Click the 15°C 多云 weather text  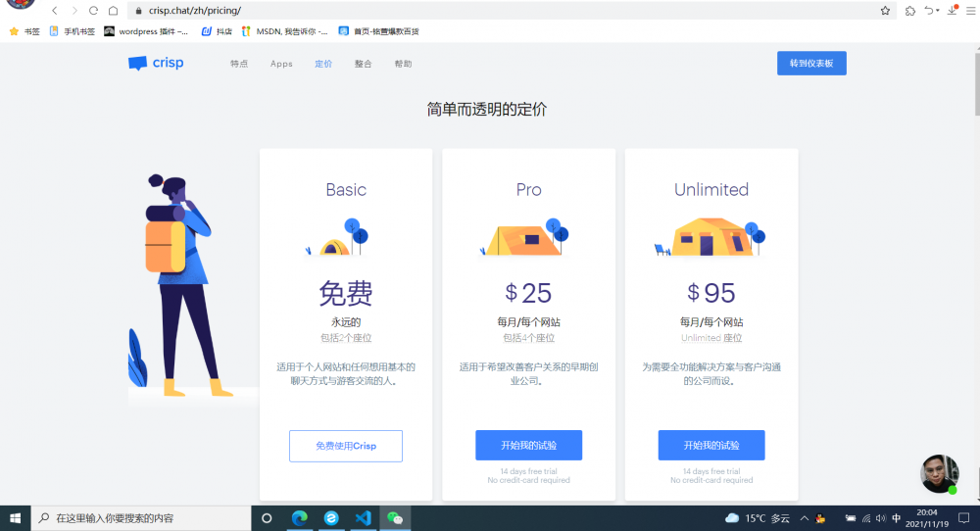[x=767, y=518]
